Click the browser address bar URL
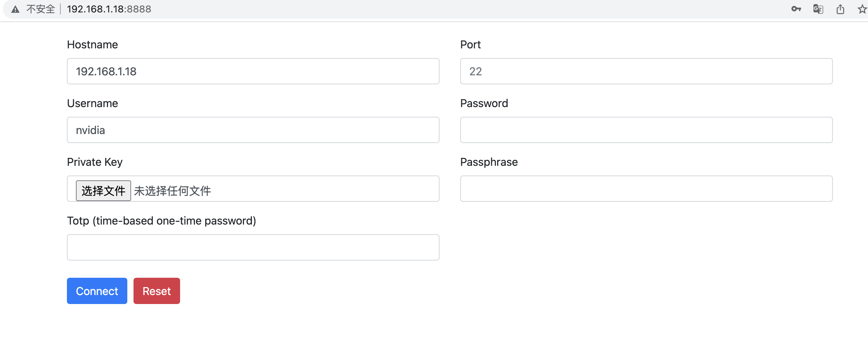Viewport: 868px width, 351px height. [109, 9]
